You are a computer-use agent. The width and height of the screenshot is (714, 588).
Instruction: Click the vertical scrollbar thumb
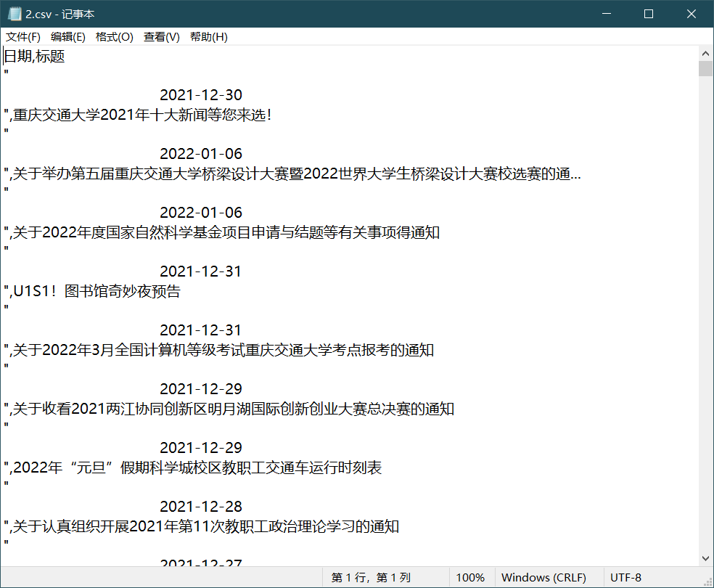pos(705,68)
